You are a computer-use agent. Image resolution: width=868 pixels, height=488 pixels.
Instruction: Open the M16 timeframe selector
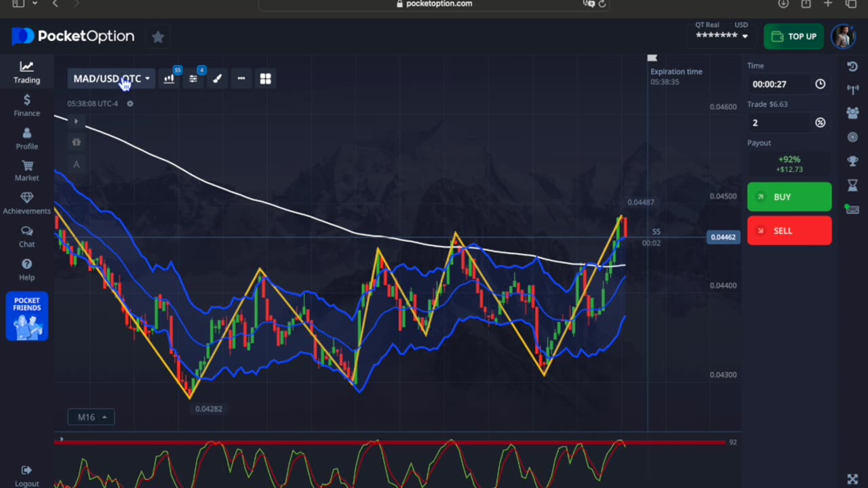[x=91, y=417]
